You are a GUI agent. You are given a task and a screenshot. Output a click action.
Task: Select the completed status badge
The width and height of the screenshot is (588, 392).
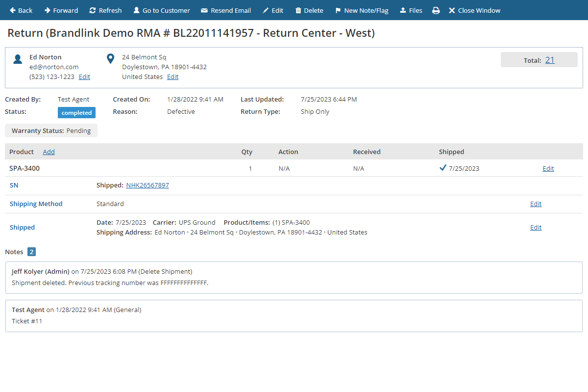click(76, 112)
